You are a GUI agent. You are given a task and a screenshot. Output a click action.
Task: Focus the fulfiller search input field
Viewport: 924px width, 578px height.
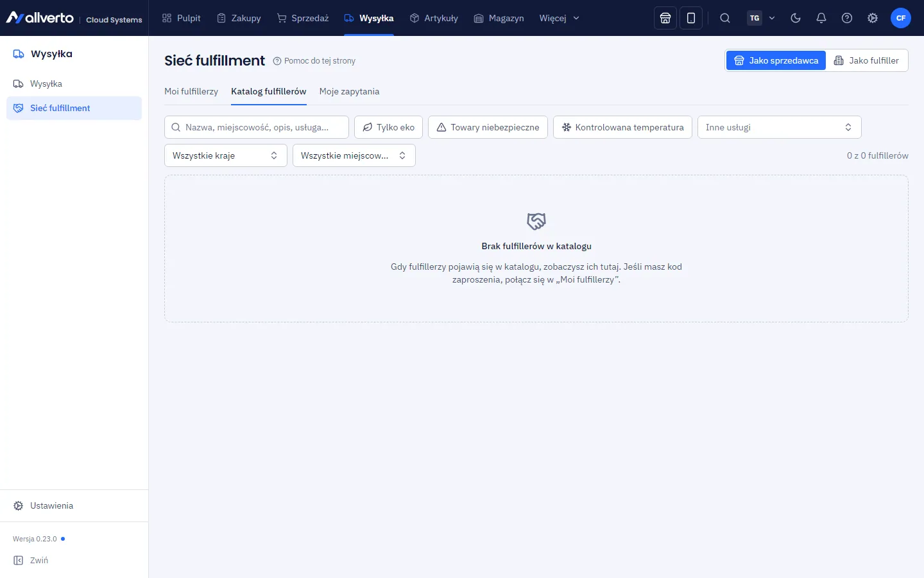pyautogui.click(x=257, y=127)
